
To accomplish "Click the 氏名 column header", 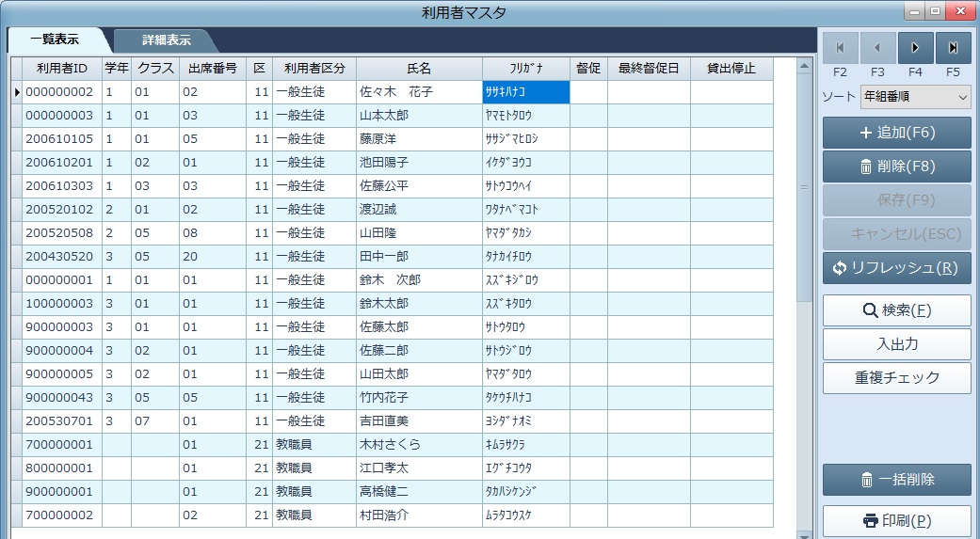I will pos(419,69).
